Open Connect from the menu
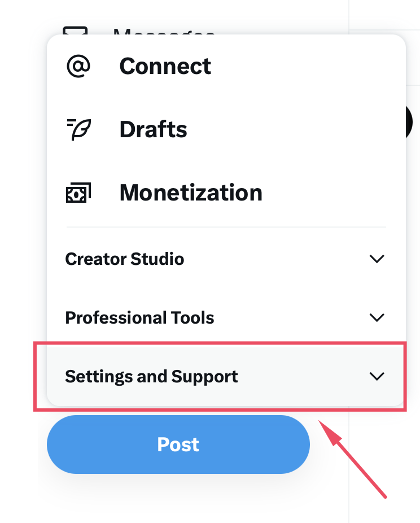This screenshot has height=523, width=420. [165, 66]
